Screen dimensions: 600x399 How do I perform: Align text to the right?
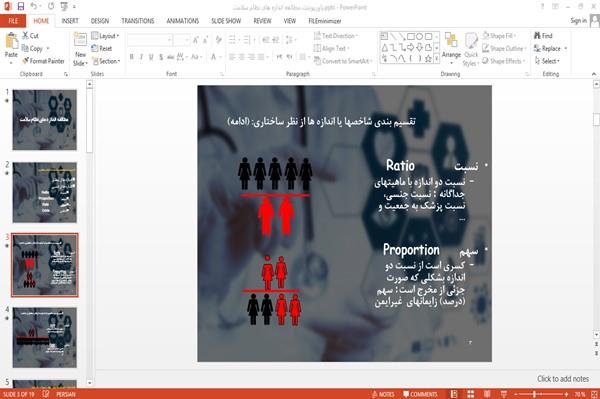[251, 57]
